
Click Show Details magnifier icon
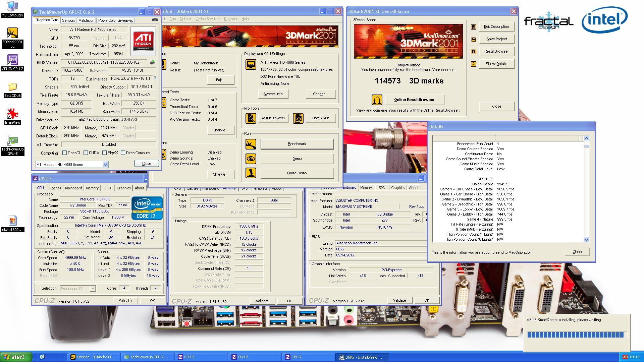coord(474,64)
